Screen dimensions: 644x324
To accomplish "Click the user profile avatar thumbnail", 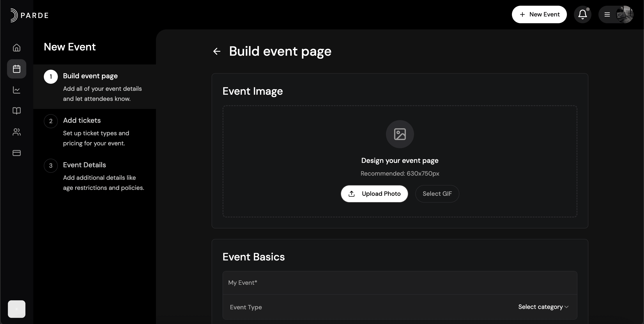I will [x=624, y=14].
